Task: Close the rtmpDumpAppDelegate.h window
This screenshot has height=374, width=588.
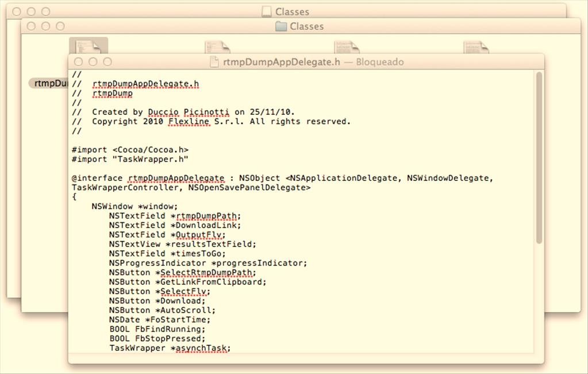Action: click(x=78, y=62)
